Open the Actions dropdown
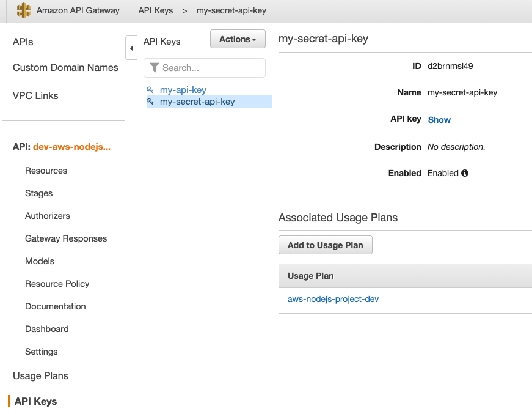 pos(238,39)
